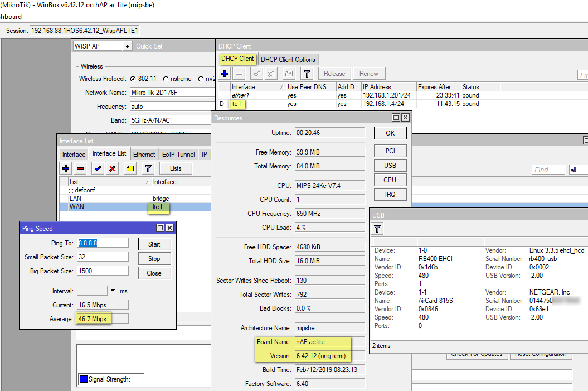Click the filter funnel icon in USB window
This screenshot has width=588, height=391.
(x=377, y=229)
